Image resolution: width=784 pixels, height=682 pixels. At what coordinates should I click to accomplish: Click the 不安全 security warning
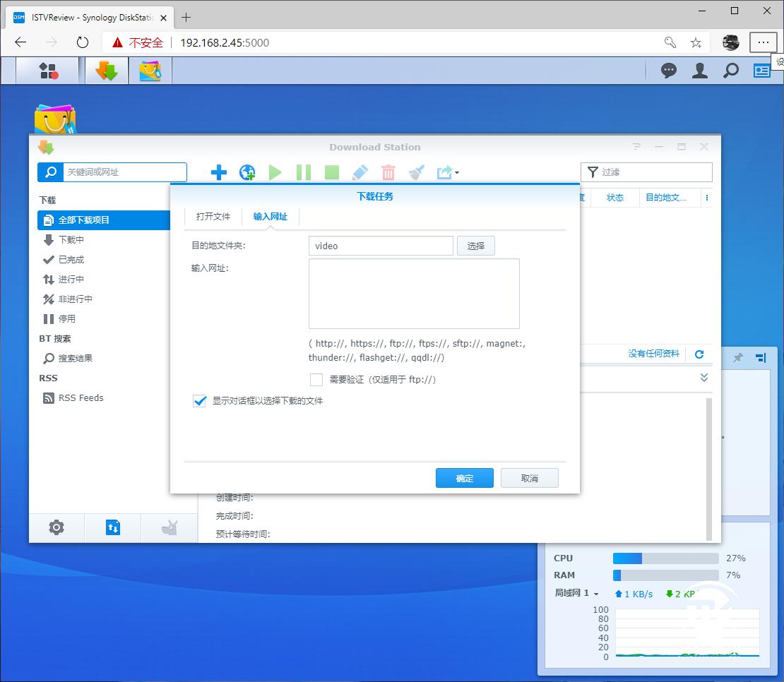[x=138, y=42]
